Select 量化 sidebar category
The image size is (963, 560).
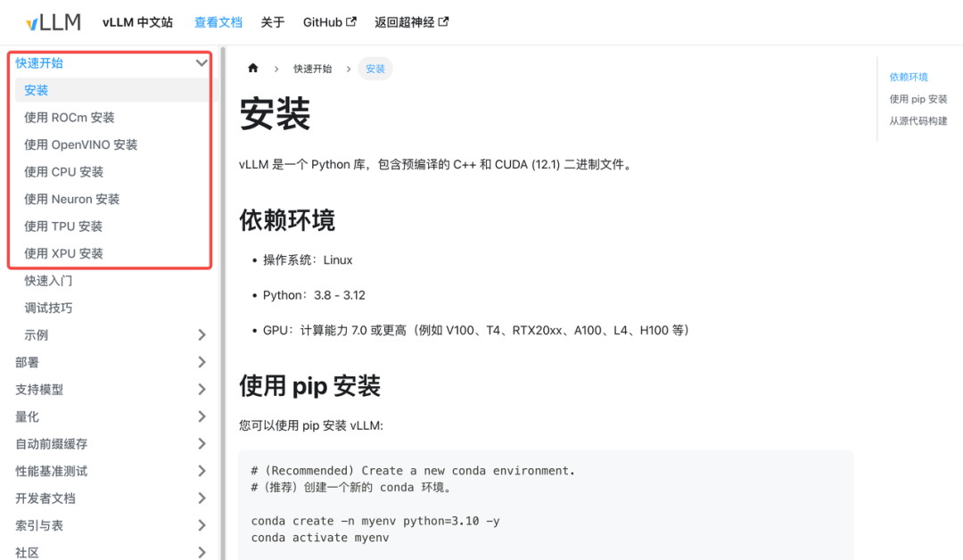(x=27, y=416)
